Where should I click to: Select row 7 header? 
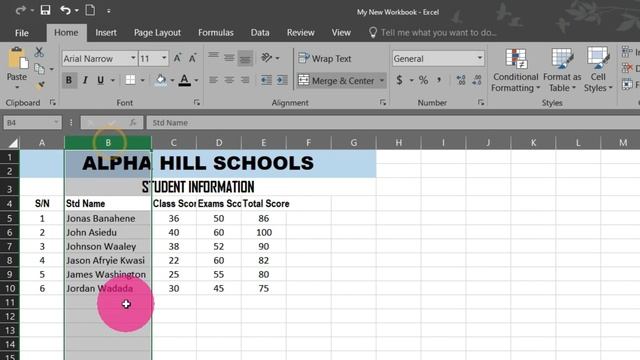[x=9, y=246]
